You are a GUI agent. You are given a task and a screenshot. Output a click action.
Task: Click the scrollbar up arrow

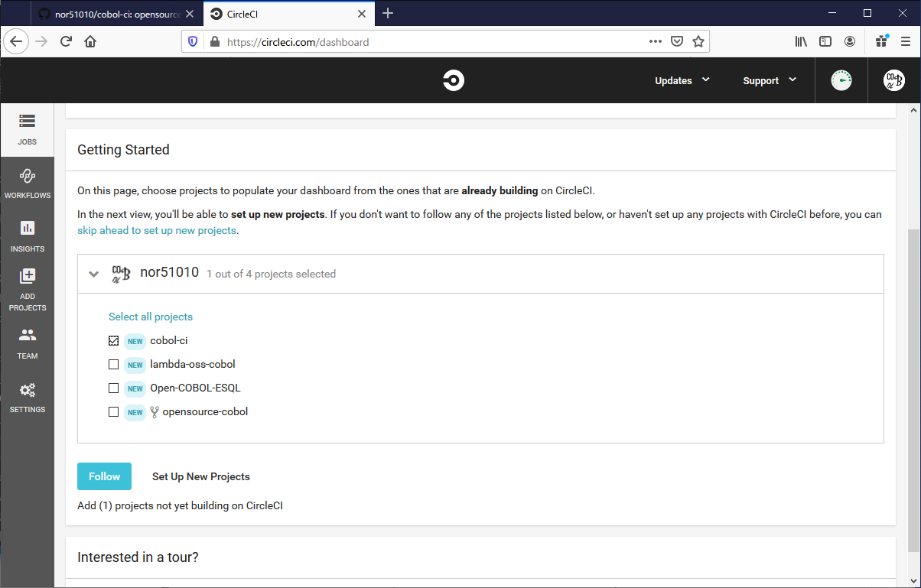913,110
